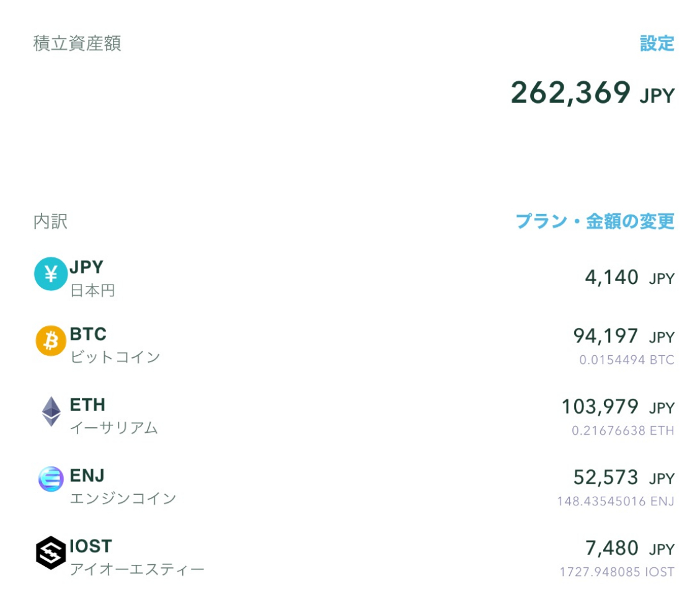Select the ENJ ticker label
This screenshot has width=700, height=612.
point(87,476)
